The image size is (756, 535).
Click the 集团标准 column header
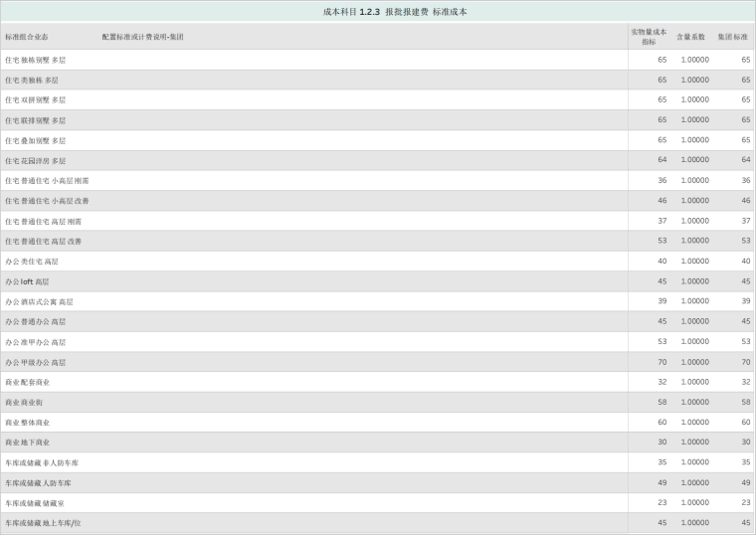click(733, 37)
